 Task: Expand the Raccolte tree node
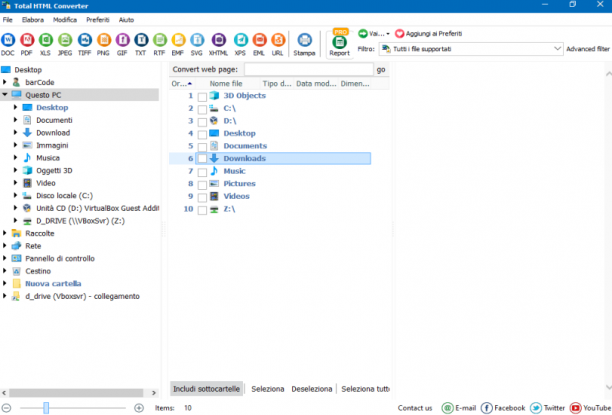[5, 233]
